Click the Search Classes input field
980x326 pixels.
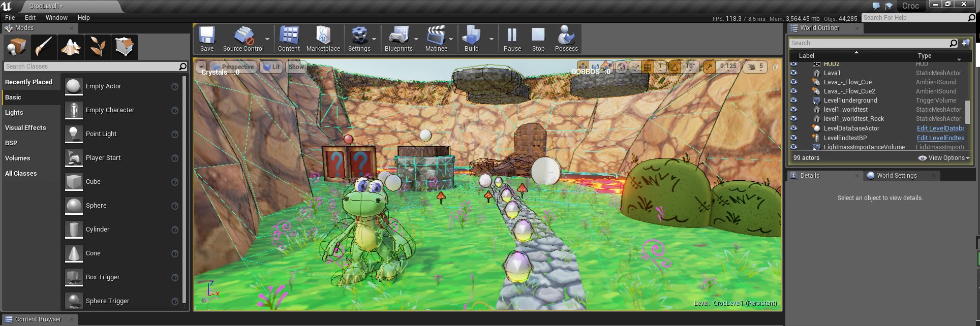click(96, 67)
